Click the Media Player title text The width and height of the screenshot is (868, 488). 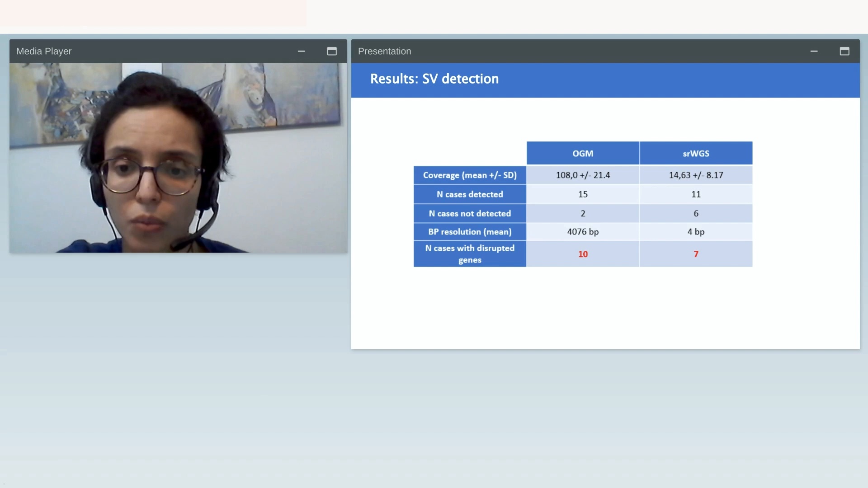(44, 52)
